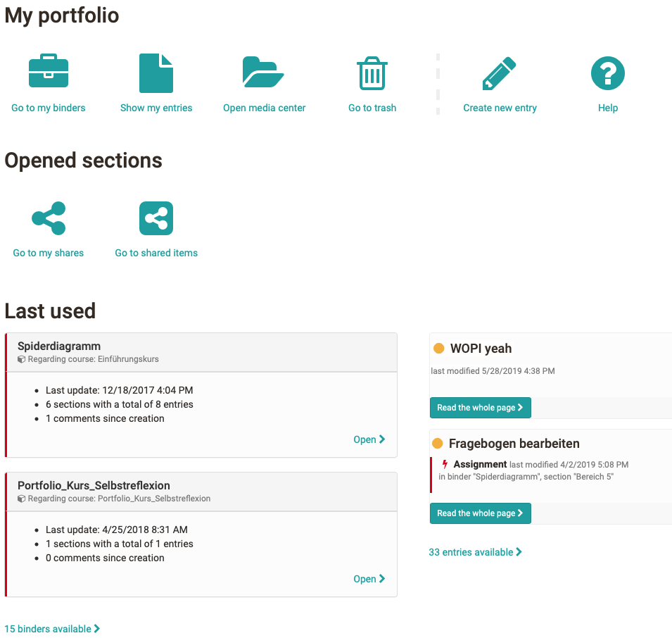Screen dimensions: 672x638
Task: Click the chevron next to Spiderdiagramm's Open link
Action: pyautogui.click(x=382, y=439)
